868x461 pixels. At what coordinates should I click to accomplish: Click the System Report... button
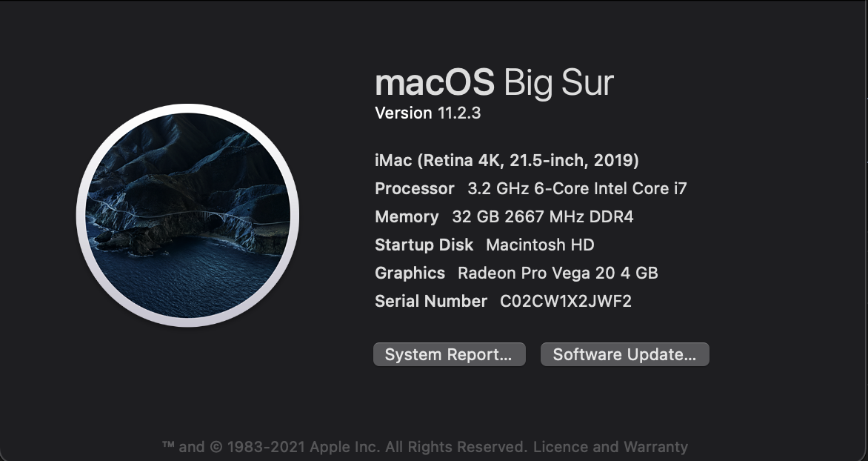[449, 354]
